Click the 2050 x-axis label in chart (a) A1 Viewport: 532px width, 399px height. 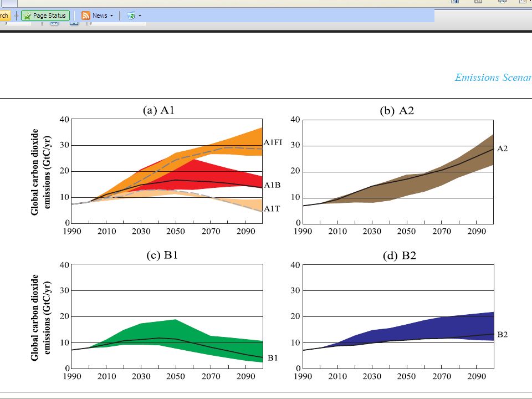point(176,232)
